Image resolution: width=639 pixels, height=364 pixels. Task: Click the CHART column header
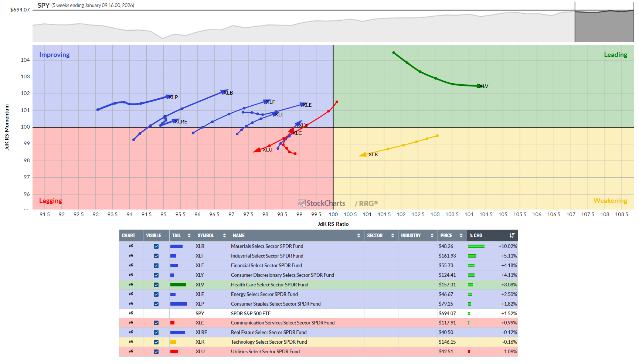pyautogui.click(x=129, y=235)
